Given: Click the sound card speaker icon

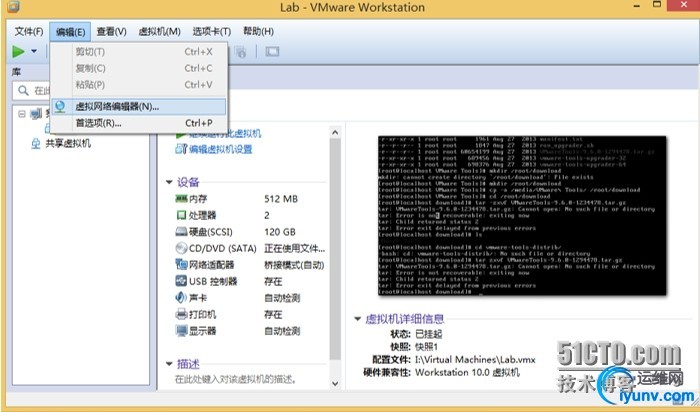Looking at the screenshot, I should [x=181, y=298].
